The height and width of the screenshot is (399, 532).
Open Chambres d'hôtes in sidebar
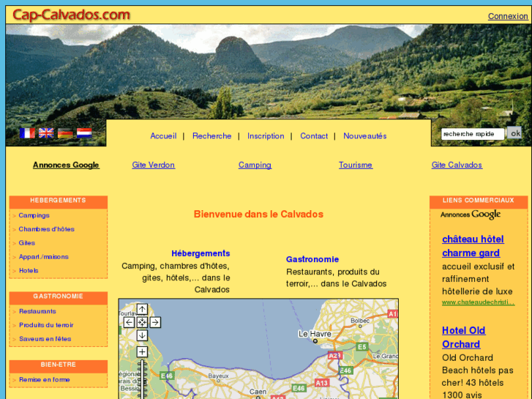(x=47, y=229)
